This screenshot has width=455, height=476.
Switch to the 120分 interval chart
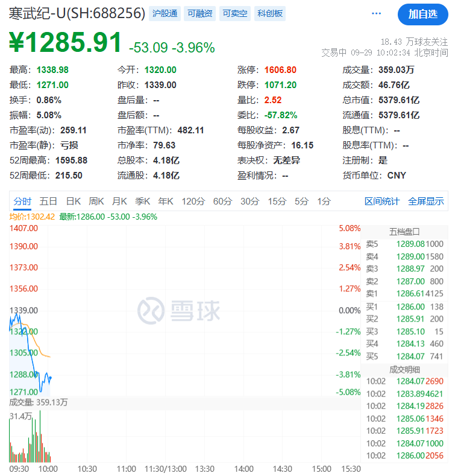pyautogui.click(x=193, y=202)
